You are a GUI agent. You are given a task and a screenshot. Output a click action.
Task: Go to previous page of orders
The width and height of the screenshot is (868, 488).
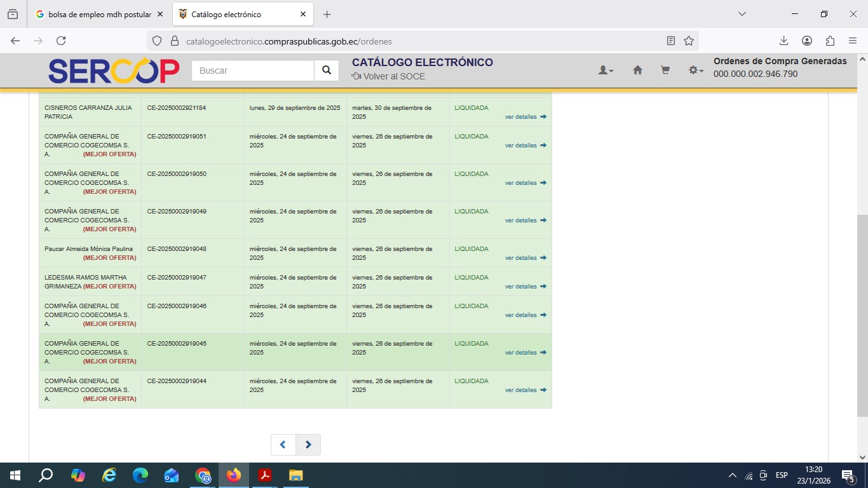[283, 445]
